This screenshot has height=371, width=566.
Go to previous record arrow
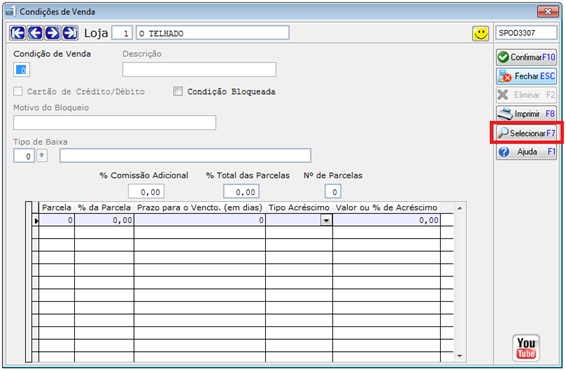pos(35,33)
